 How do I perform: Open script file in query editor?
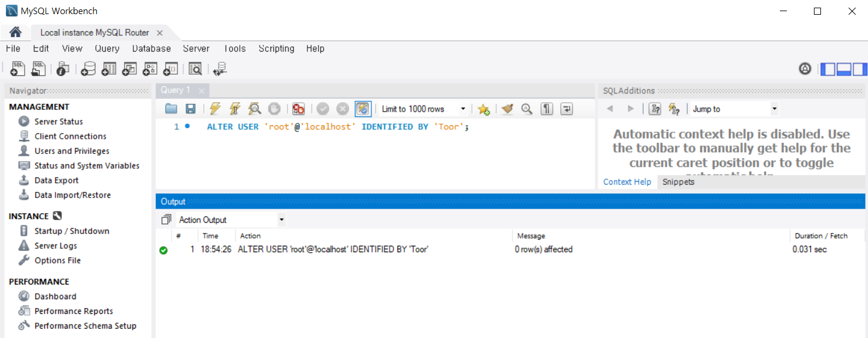tap(171, 109)
